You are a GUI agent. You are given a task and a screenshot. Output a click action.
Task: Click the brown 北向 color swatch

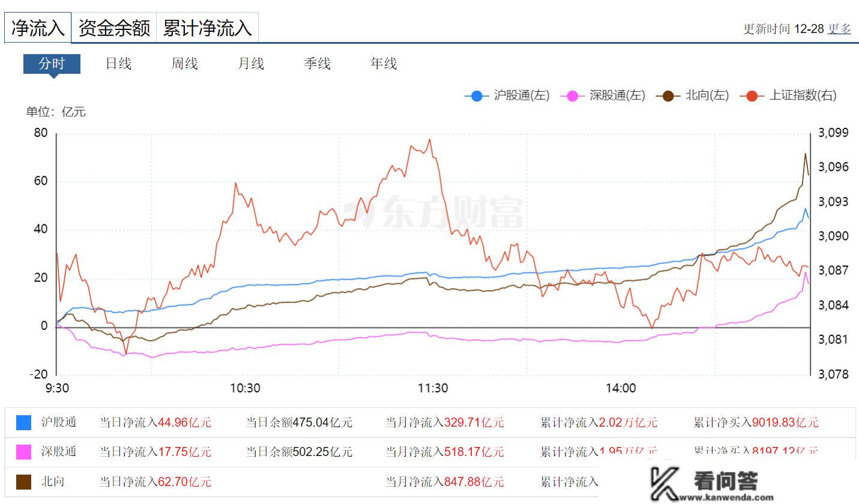24,482
